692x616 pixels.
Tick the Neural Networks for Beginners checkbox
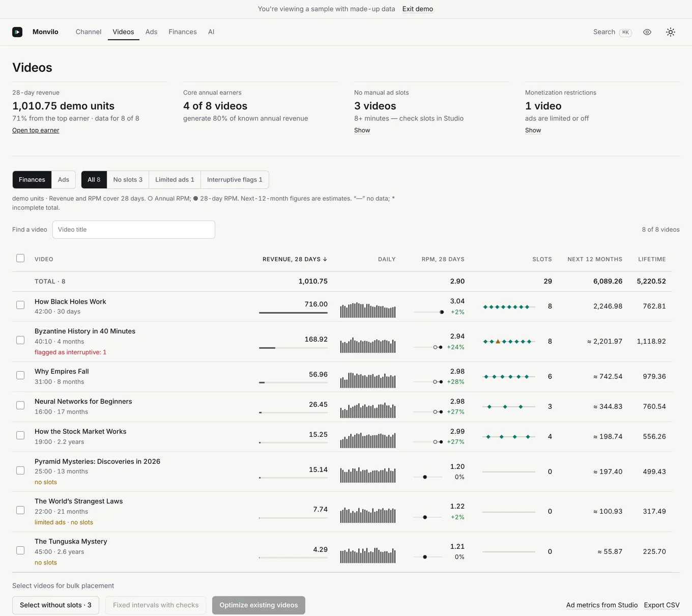coord(20,405)
